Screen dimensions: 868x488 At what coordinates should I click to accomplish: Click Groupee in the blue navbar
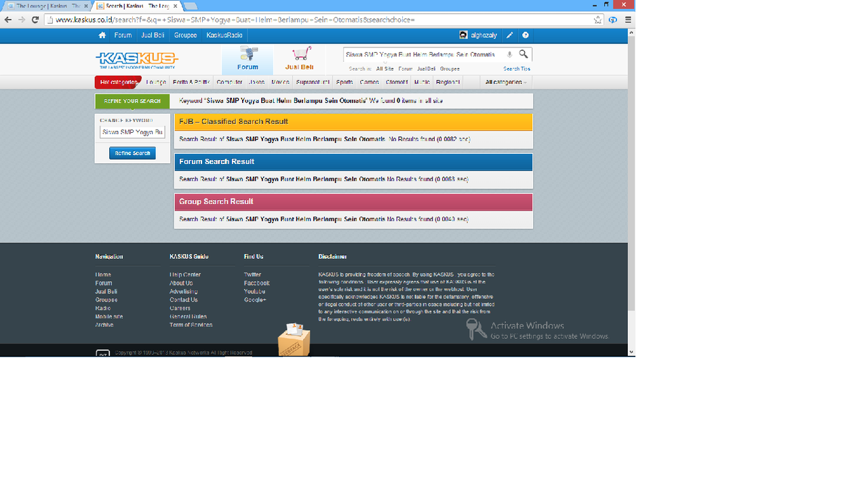tap(185, 35)
